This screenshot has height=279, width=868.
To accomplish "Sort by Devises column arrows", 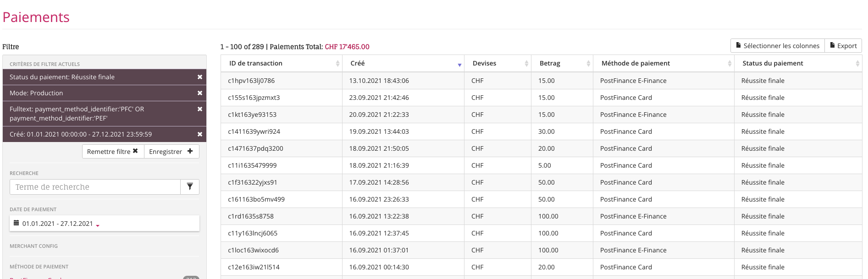I will click(526, 64).
